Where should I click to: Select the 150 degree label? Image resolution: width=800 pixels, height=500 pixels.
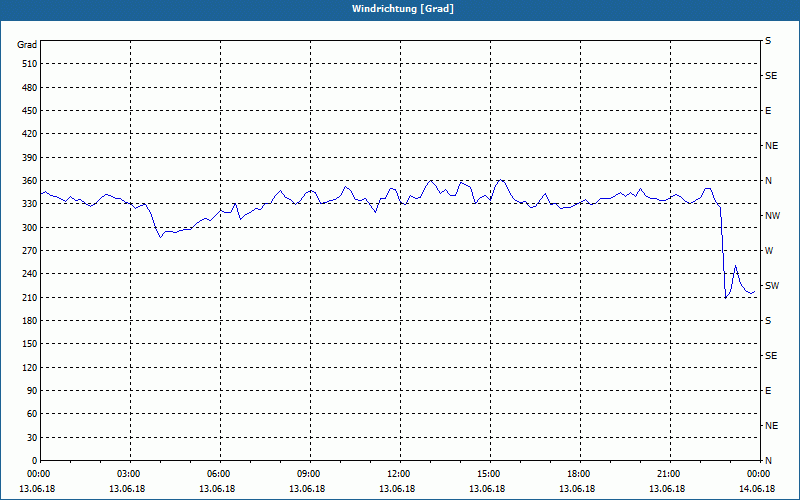click(30, 344)
